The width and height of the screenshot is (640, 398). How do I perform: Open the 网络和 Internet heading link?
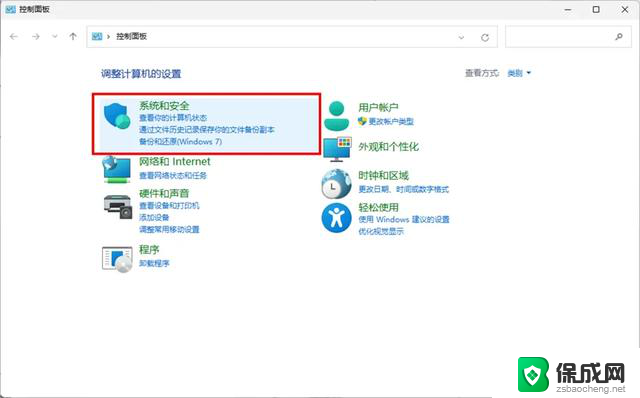(175, 162)
